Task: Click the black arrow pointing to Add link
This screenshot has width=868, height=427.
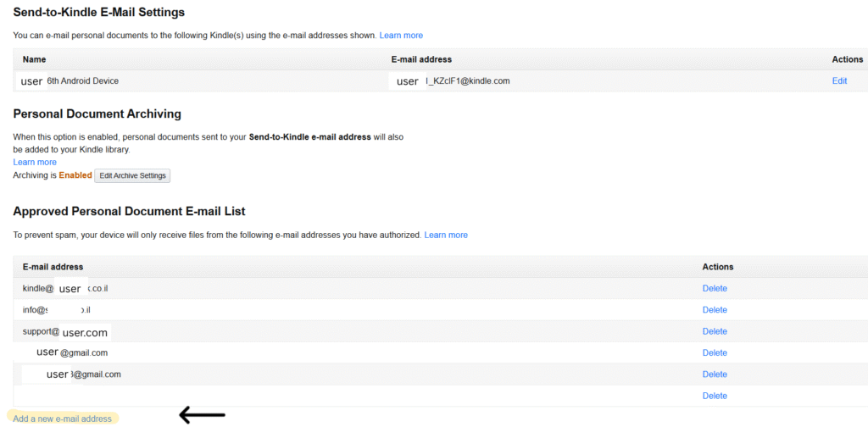Action: pyautogui.click(x=202, y=415)
